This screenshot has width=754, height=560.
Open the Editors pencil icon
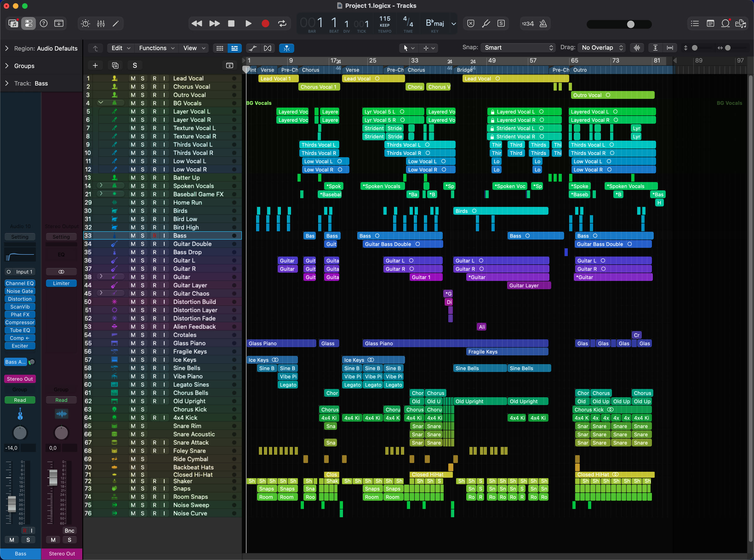(x=116, y=23)
